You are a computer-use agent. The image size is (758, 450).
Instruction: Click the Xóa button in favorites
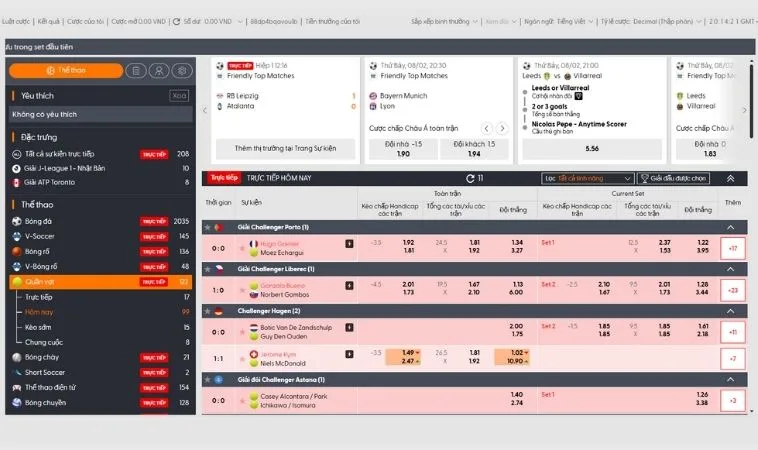coord(179,96)
